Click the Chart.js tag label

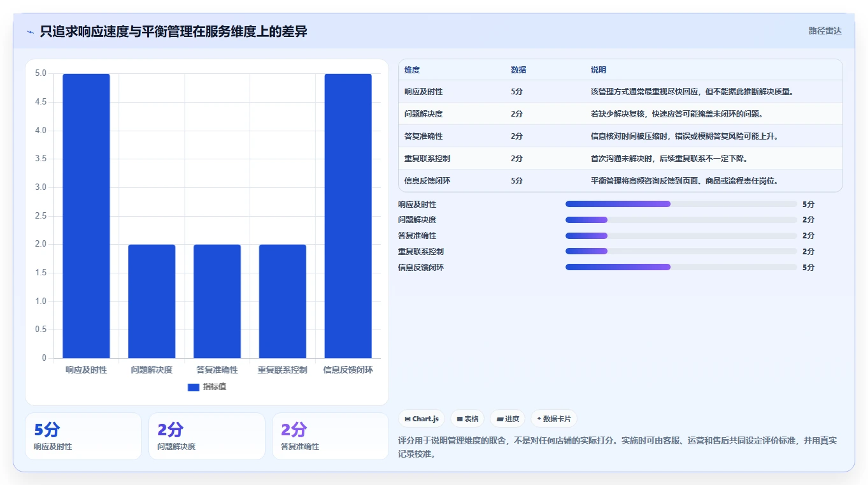click(425, 419)
